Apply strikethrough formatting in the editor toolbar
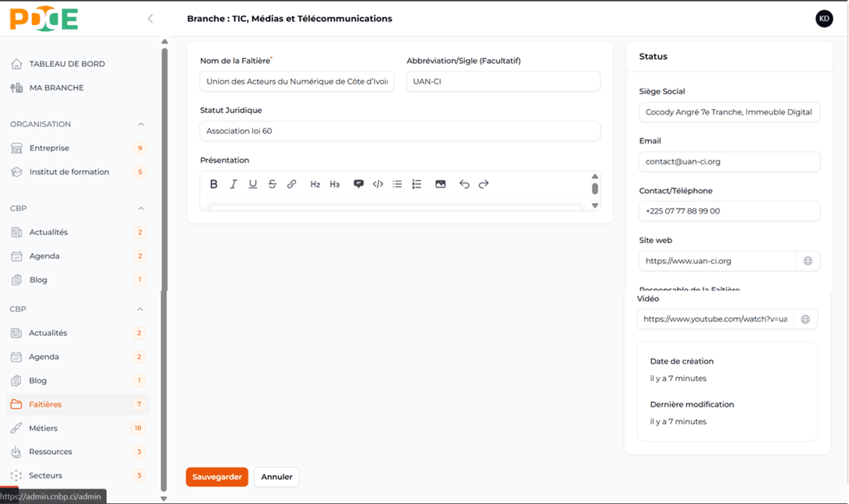 [272, 185]
